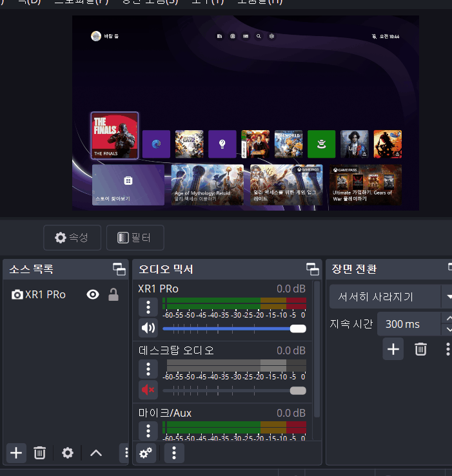Move the source up with the chevron icon
Screen dimensions: 452x476
pyautogui.click(x=96, y=453)
